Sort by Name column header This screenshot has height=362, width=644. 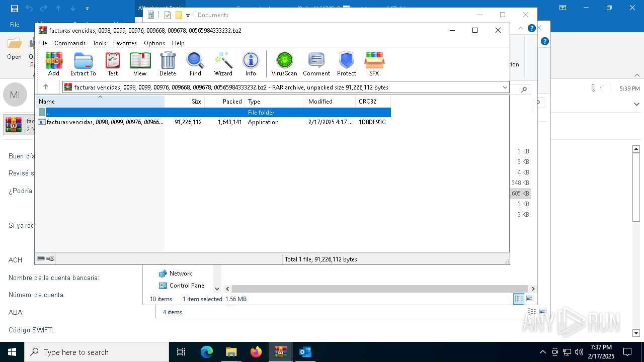(100, 102)
